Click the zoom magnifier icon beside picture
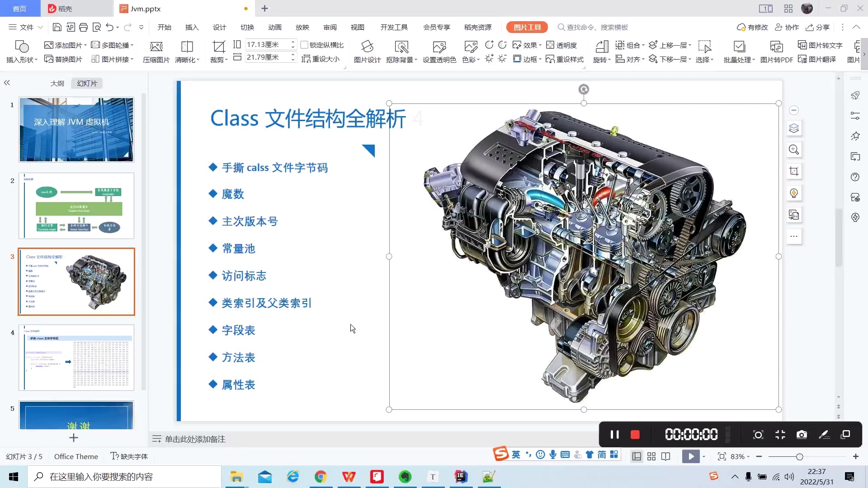 click(794, 150)
